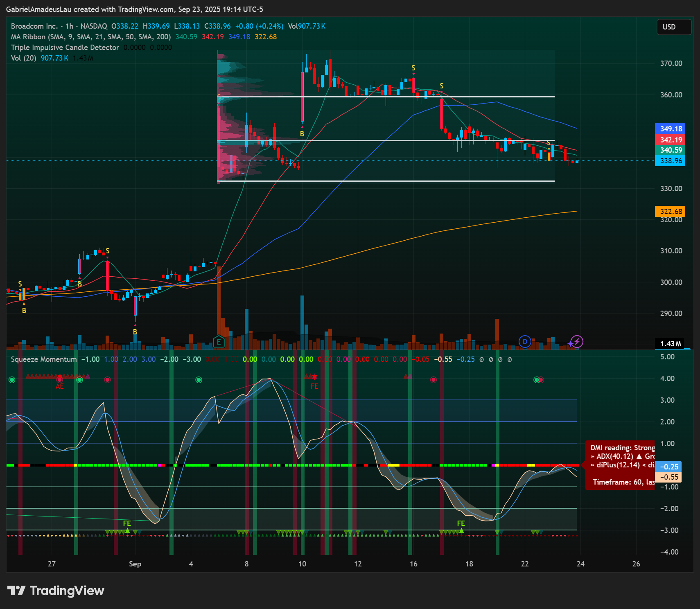Viewport: 700px width, 609px height.
Task: Select the Squeeze Momentum indicator title
Action: click(44, 359)
